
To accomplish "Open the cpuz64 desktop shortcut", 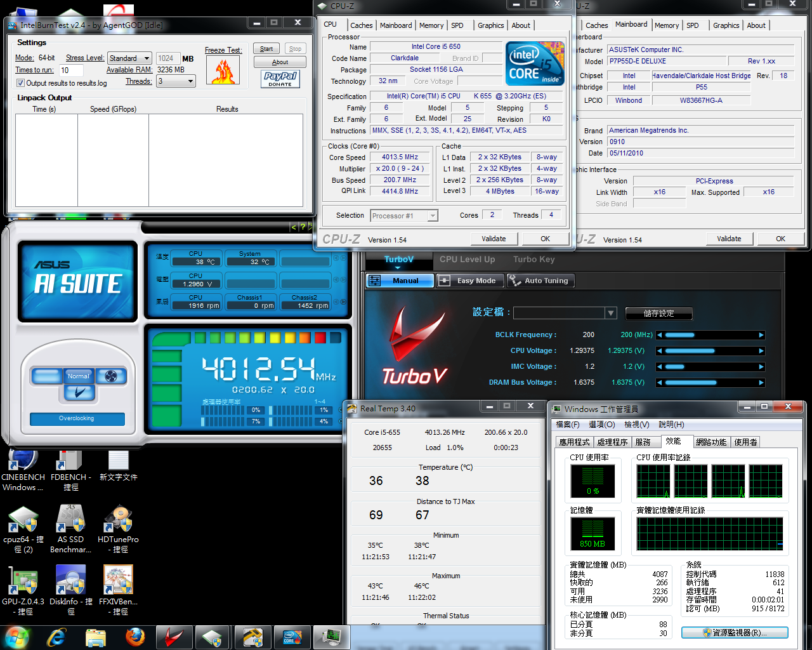I will coord(23,530).
